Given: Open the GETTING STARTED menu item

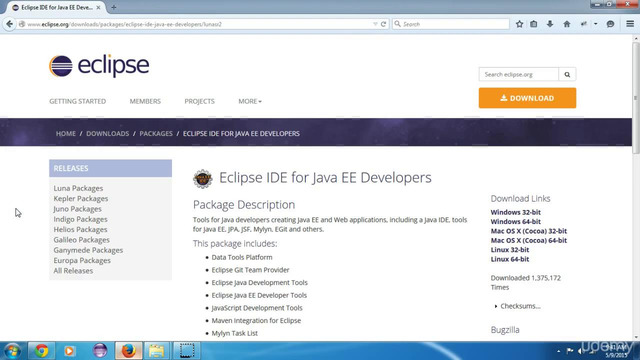Looking at the screenshot, I should click(78, 101).
